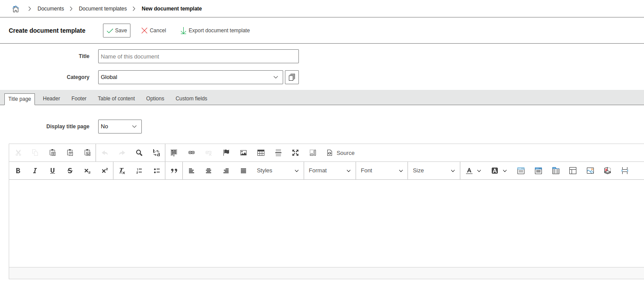
Task: Align text right
Action: [x=226, y=171]
